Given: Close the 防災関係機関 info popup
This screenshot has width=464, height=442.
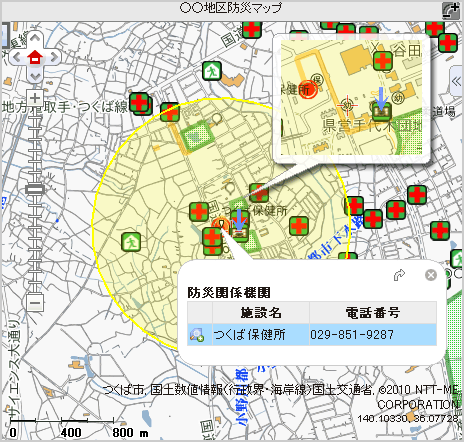Looking at the screenshot, I should 431,275.
